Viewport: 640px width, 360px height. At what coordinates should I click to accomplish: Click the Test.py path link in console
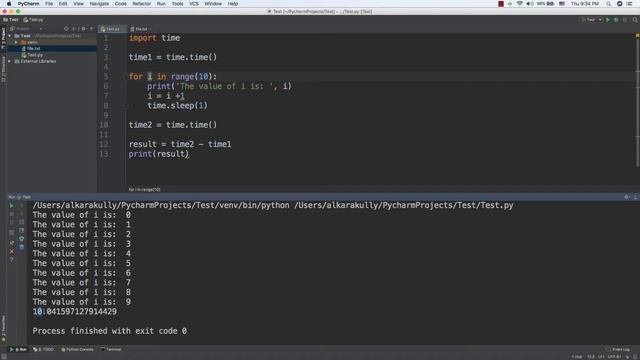click(404, 205)
